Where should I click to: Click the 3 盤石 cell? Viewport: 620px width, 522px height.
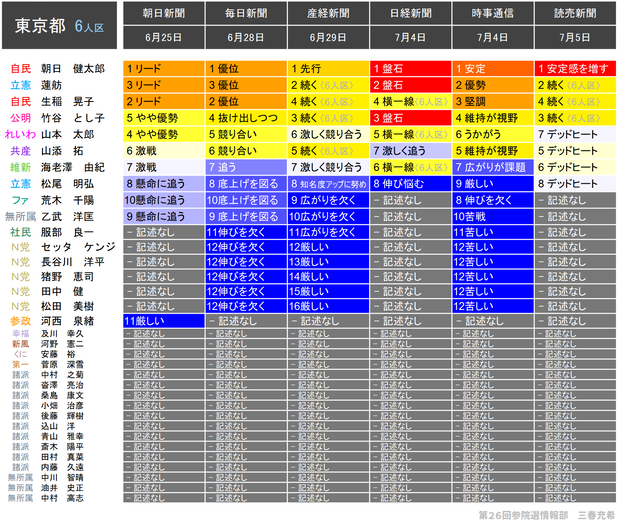point(410,118)
